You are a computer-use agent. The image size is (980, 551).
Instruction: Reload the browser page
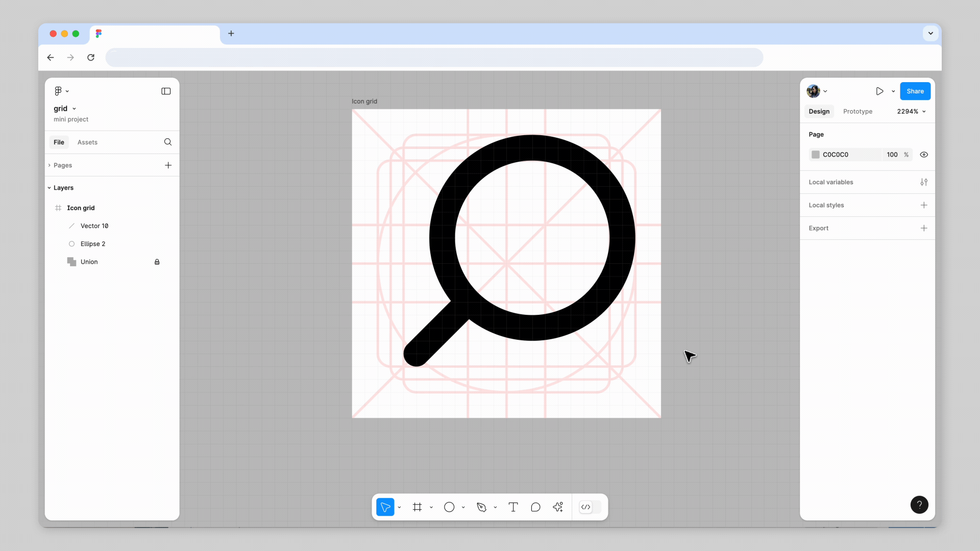91,58
